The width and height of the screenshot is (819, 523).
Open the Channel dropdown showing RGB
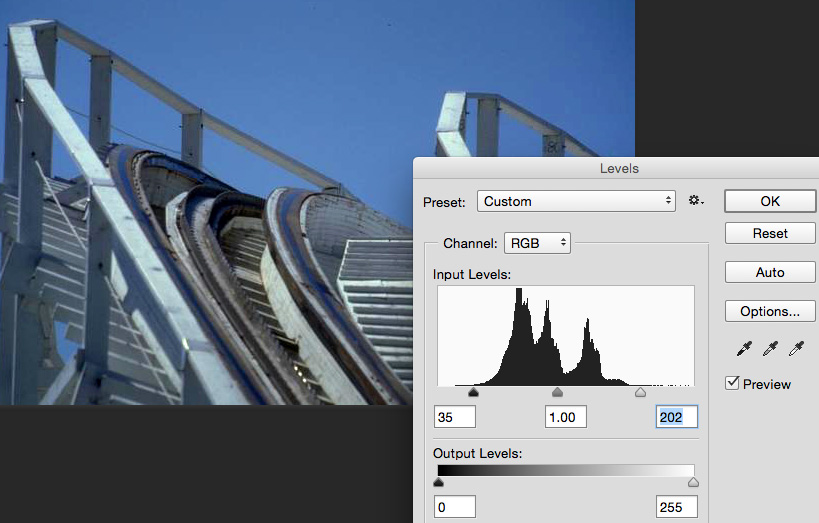pos(537,243)
